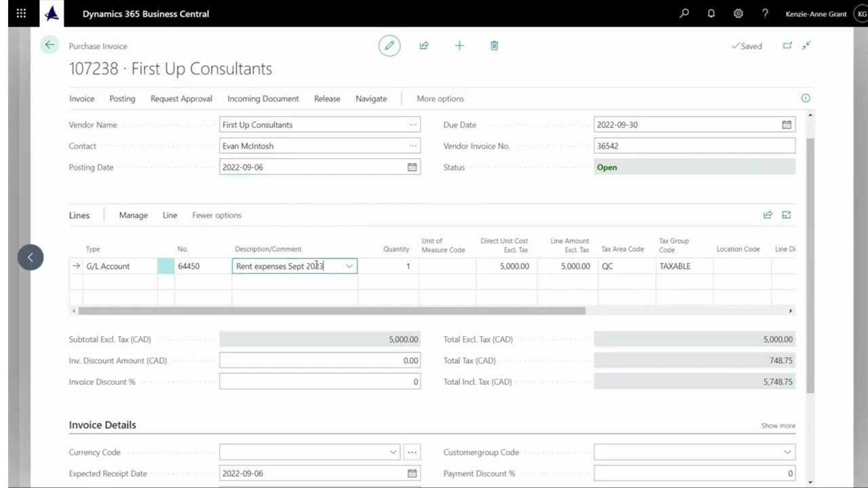Open the Request Approval menu

pyautogui.click(x=181, y=98)
